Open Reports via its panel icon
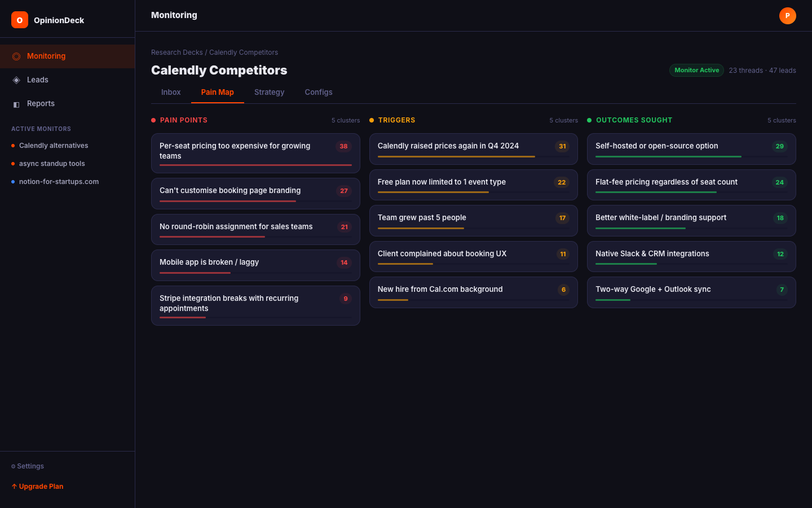Image resolution: width=812 pixels, height=508 pixels. pos(16,103)
